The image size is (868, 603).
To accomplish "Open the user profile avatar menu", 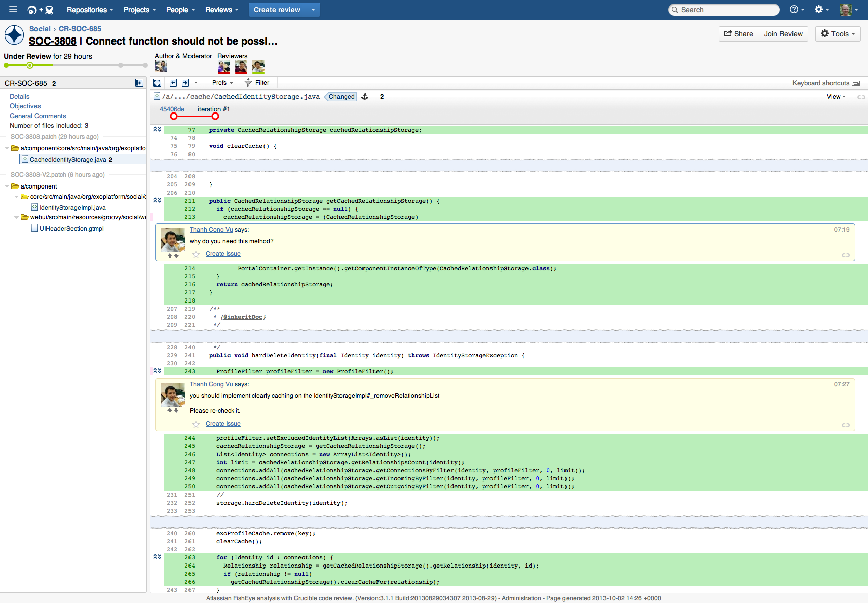I will click(x=849, y=9).
